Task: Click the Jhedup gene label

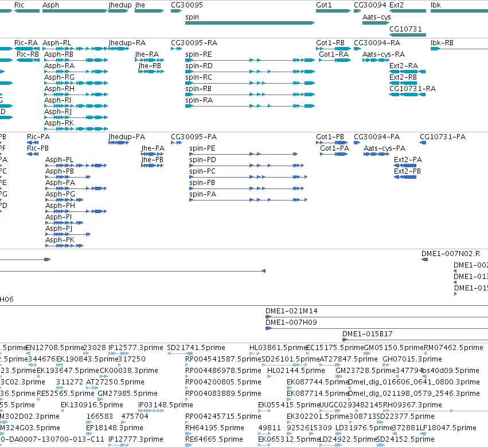Action: point(120,5)
